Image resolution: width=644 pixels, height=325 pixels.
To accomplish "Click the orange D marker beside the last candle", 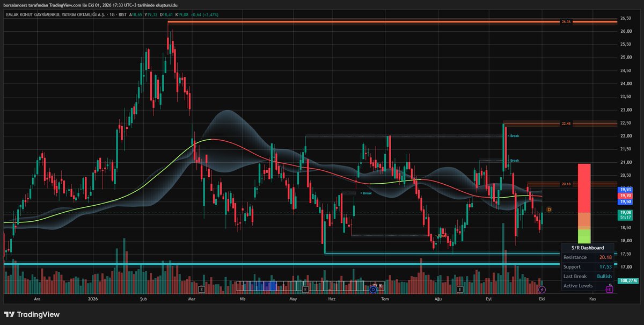I will pos(549,209).
